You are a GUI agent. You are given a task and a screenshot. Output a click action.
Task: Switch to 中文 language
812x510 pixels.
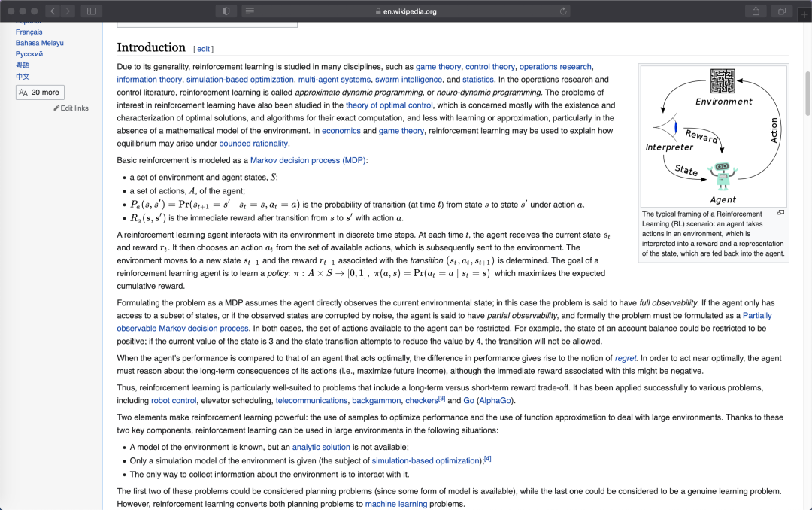tap(23, 76)
